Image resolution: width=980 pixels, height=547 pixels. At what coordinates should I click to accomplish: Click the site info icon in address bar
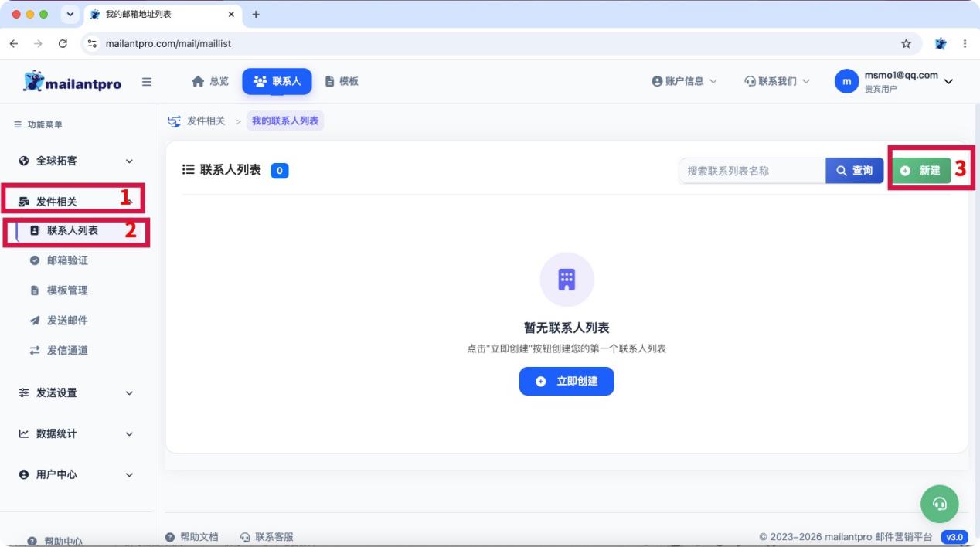[93, 44]
